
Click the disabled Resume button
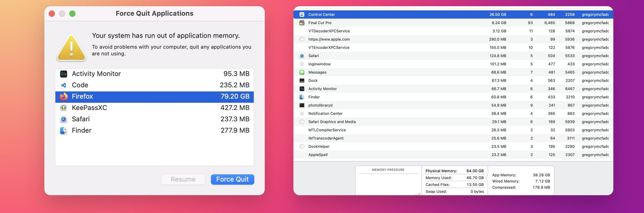point(183,179)
